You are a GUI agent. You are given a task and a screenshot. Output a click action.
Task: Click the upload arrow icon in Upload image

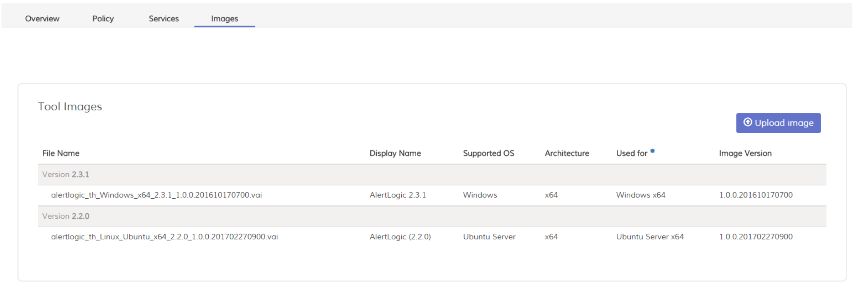[747, 122]
